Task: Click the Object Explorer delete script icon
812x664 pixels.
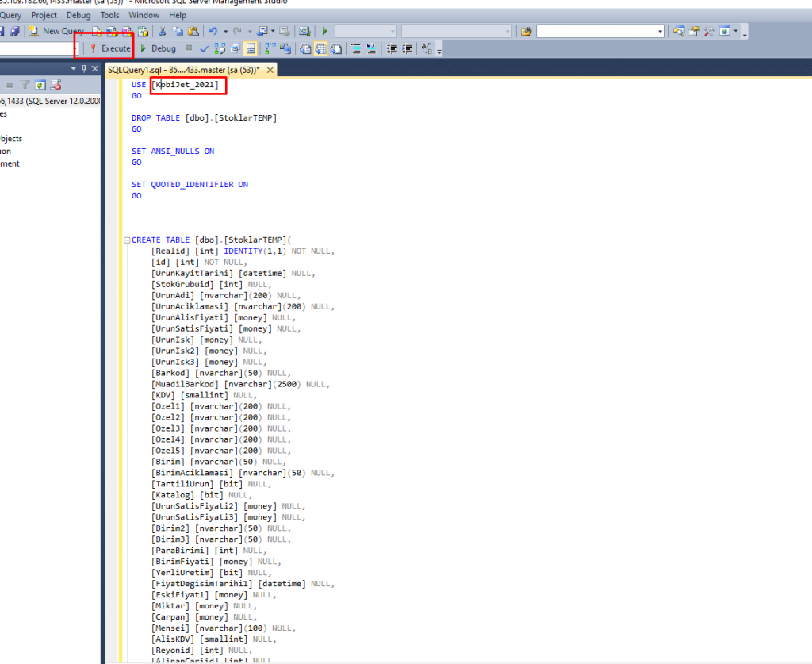Action: (x=56, y=84)
